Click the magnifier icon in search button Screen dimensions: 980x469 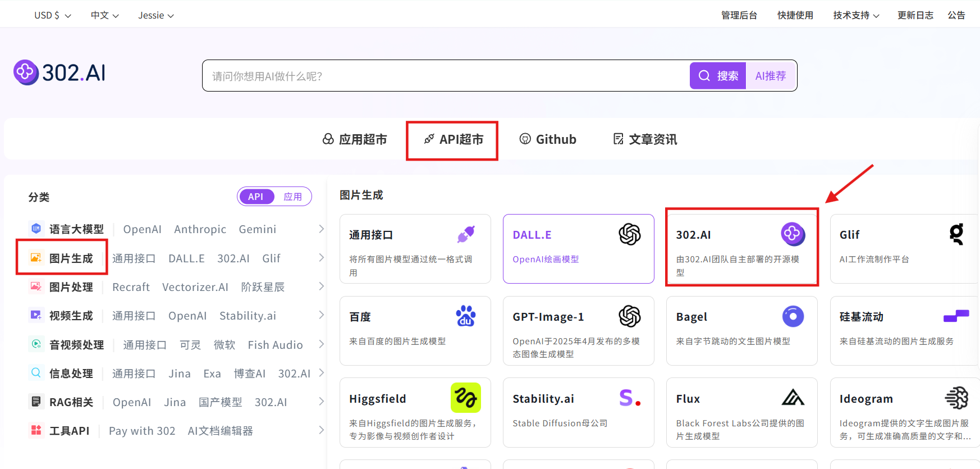point(704,75)
